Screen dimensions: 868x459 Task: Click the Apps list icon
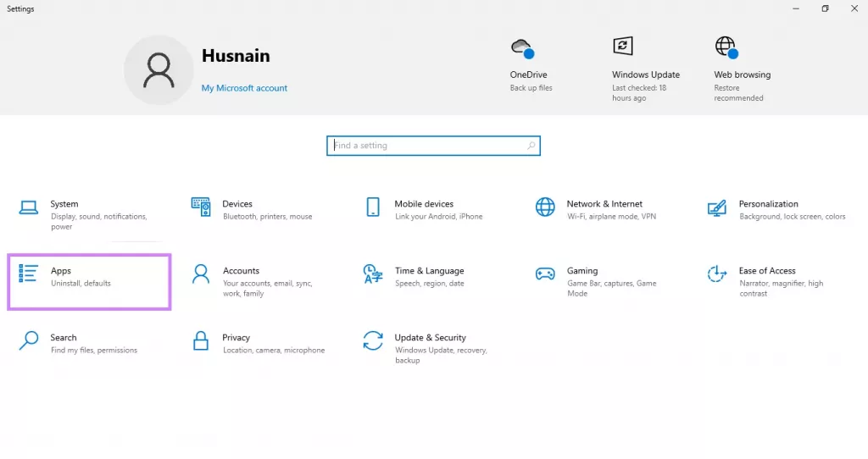point(28,274)
